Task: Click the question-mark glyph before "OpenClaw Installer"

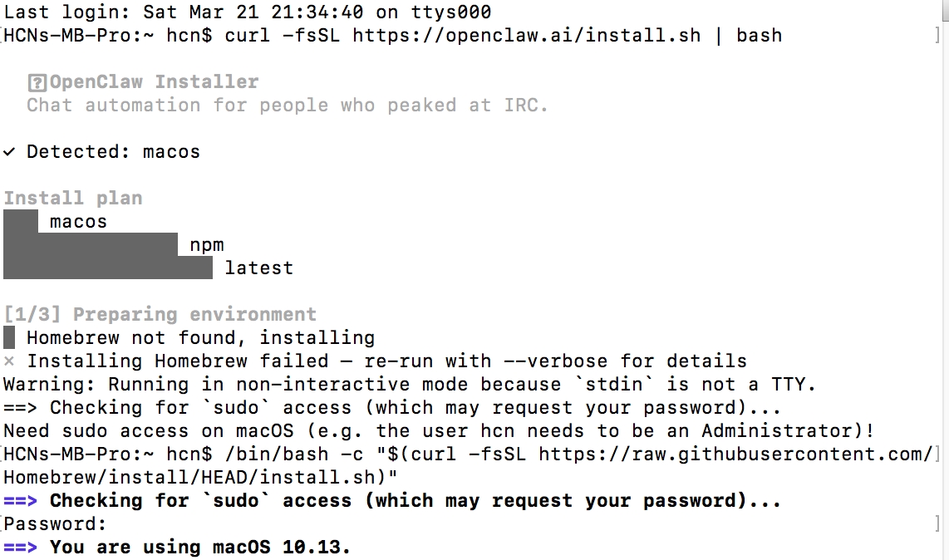Action: [x=37, y=82]
